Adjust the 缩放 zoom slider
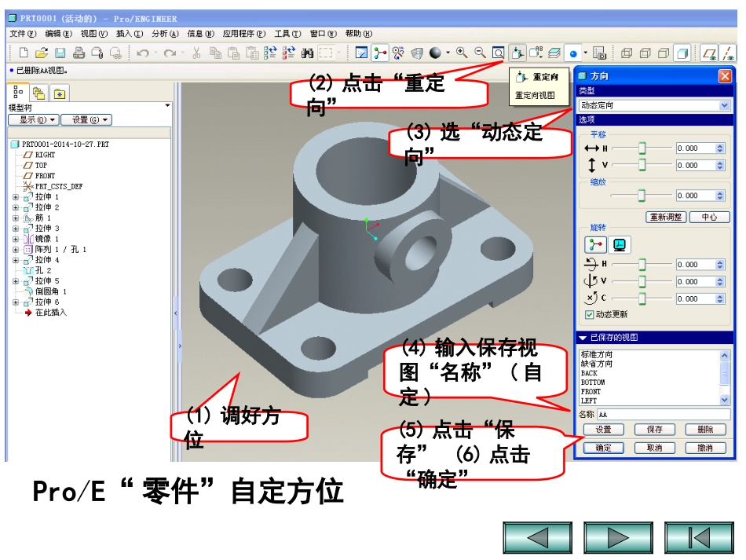Screen dimensions: 746x560 642,196
